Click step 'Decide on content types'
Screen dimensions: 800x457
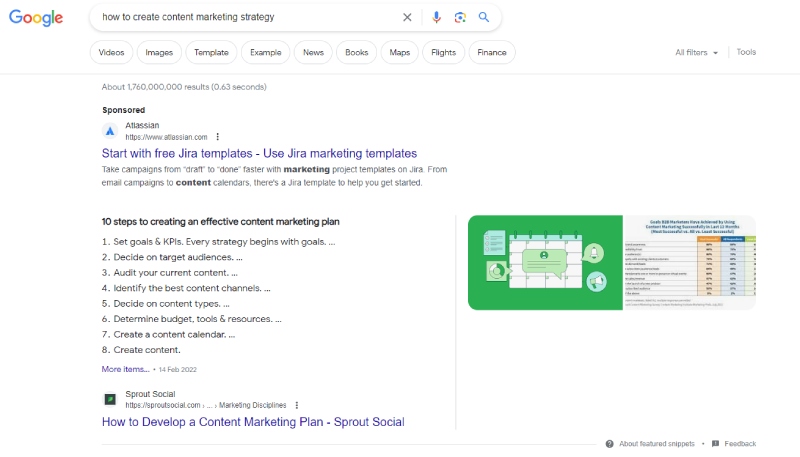point(171,303)
